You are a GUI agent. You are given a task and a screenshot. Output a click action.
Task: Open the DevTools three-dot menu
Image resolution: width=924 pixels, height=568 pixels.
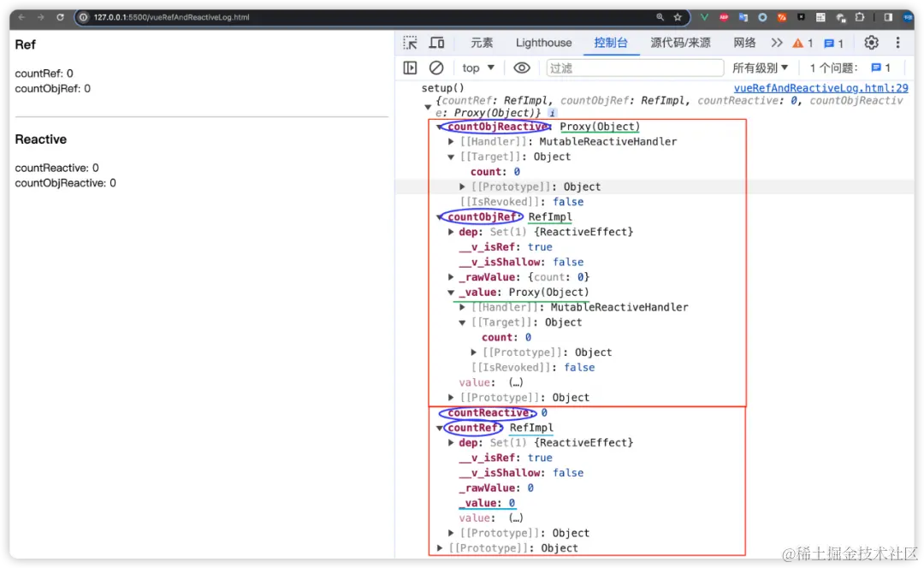tap(897, 43)
